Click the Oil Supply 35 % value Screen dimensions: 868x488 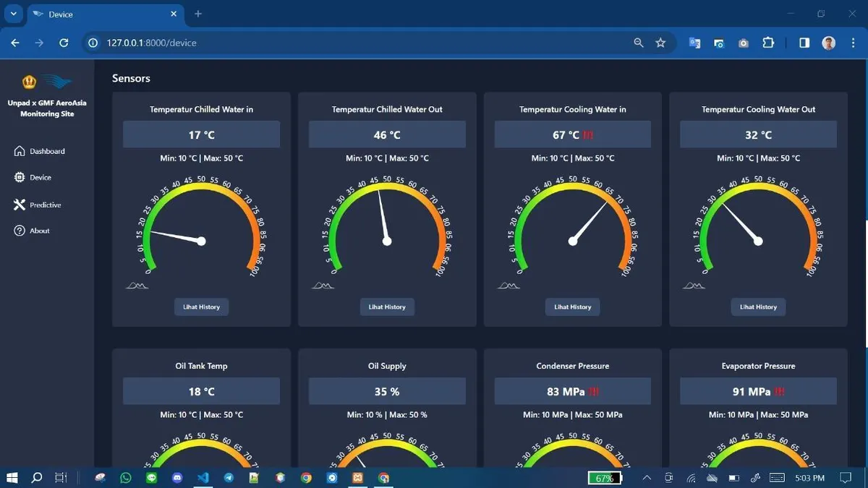pos(387,391)
